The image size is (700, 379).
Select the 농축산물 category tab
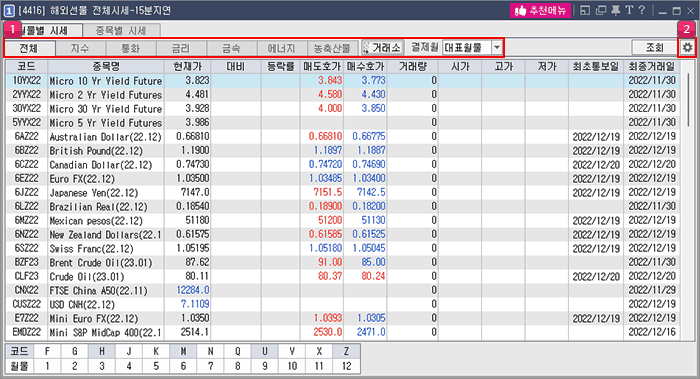pyautogui.click(x=332, y=48)
